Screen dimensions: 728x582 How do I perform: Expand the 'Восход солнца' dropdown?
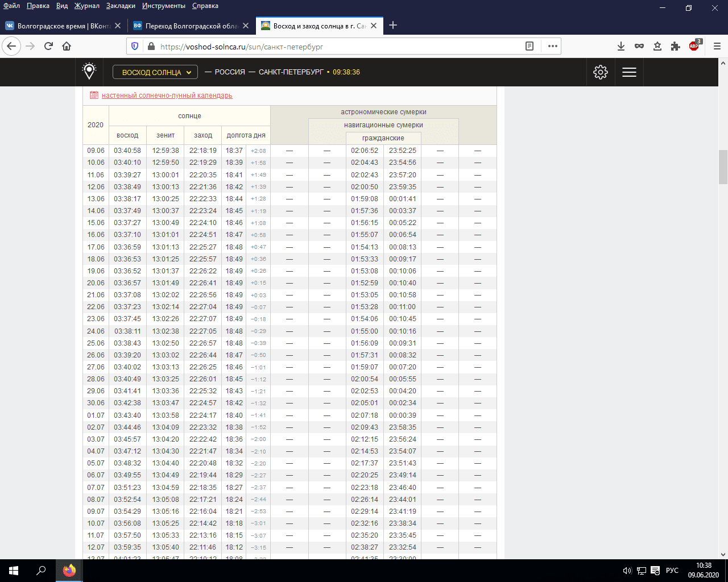tap(155, 72)
